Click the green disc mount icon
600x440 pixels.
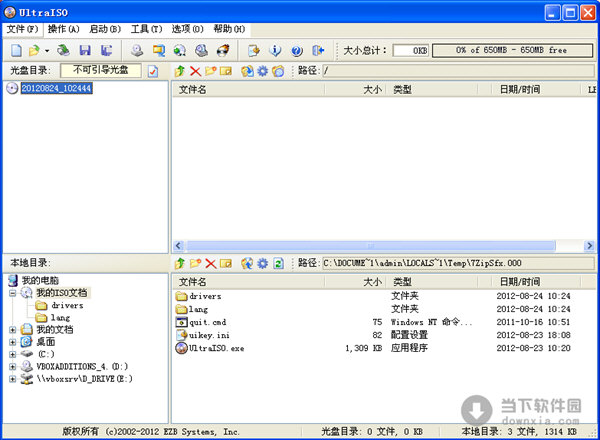(179, 50)
